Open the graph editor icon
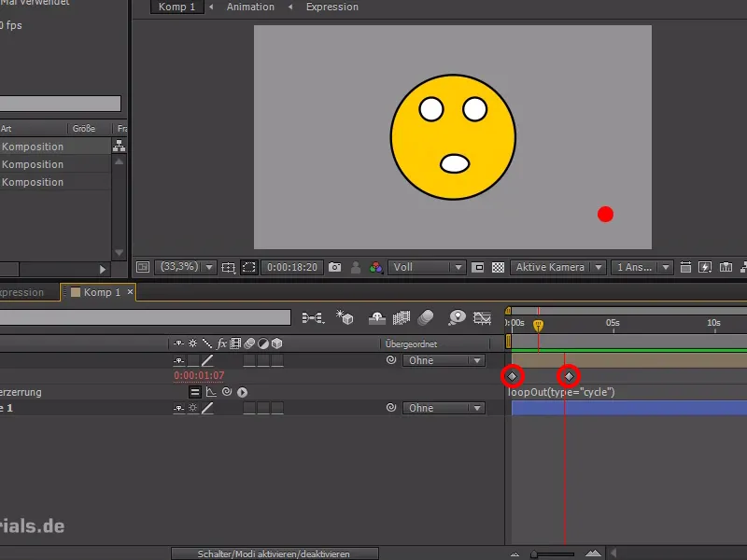The height and width of the screenshot is (560, 747). [x=482, y=317]
